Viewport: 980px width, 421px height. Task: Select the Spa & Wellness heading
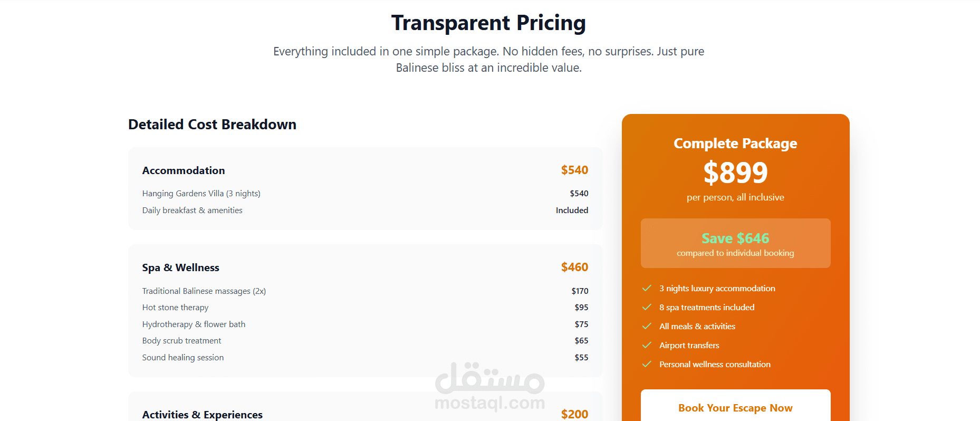click(x=180, y=267)
